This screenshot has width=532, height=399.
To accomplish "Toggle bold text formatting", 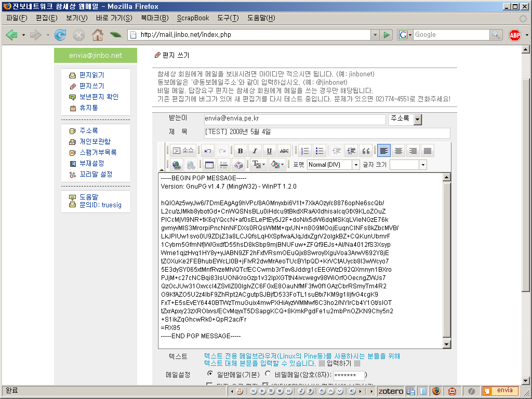I will (x=240, y=151).
